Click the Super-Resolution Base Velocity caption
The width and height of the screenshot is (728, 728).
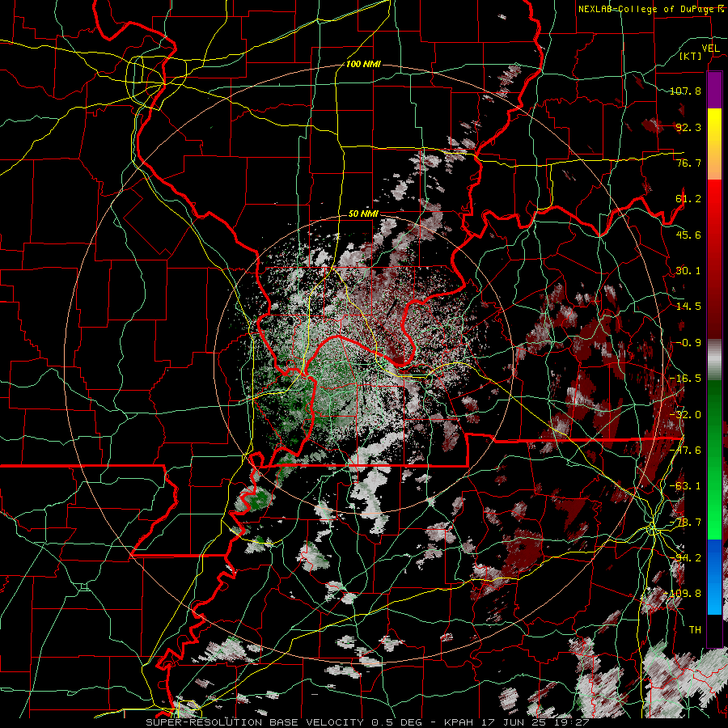point(367,722)
